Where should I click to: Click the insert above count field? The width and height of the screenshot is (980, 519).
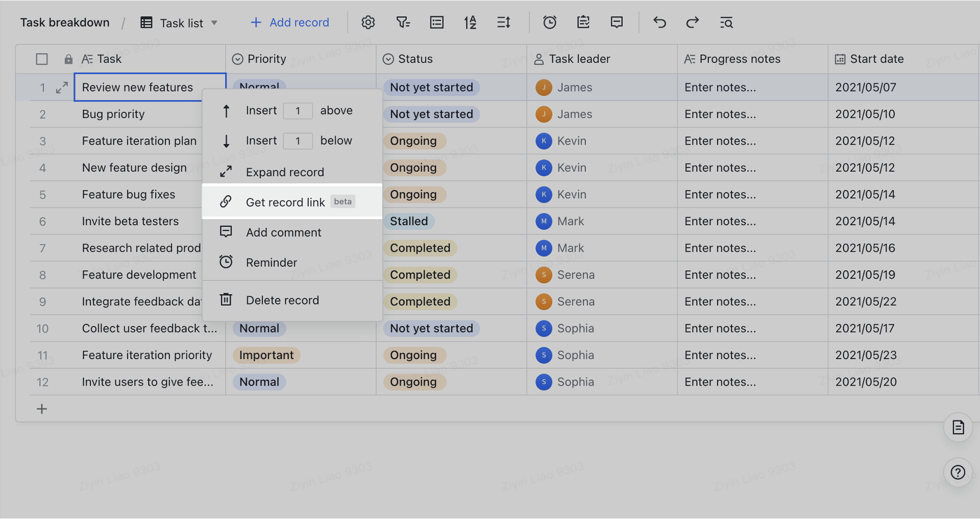(x=298, y=111)
